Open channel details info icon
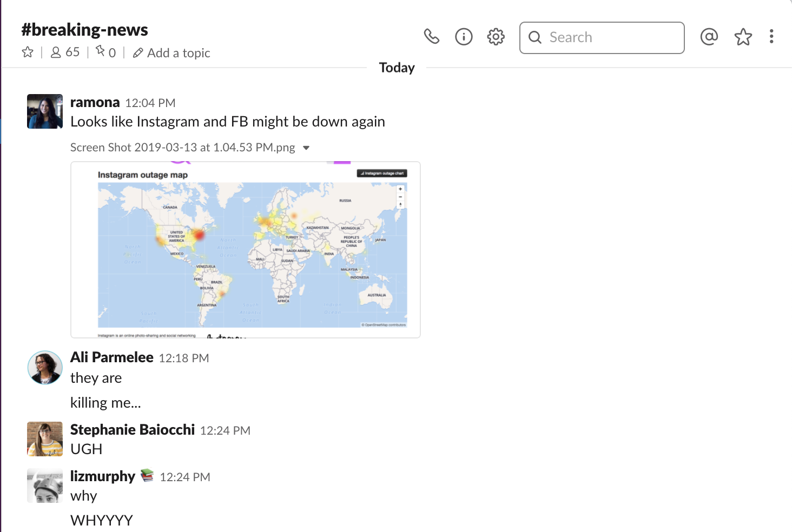The image size is (792, 532). pyautogui.click(x=464, y=37)
